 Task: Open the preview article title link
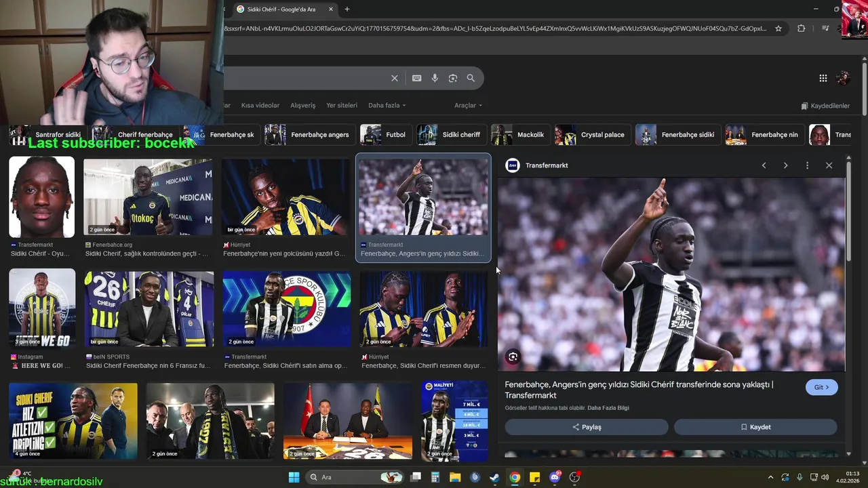pos(639,390)
